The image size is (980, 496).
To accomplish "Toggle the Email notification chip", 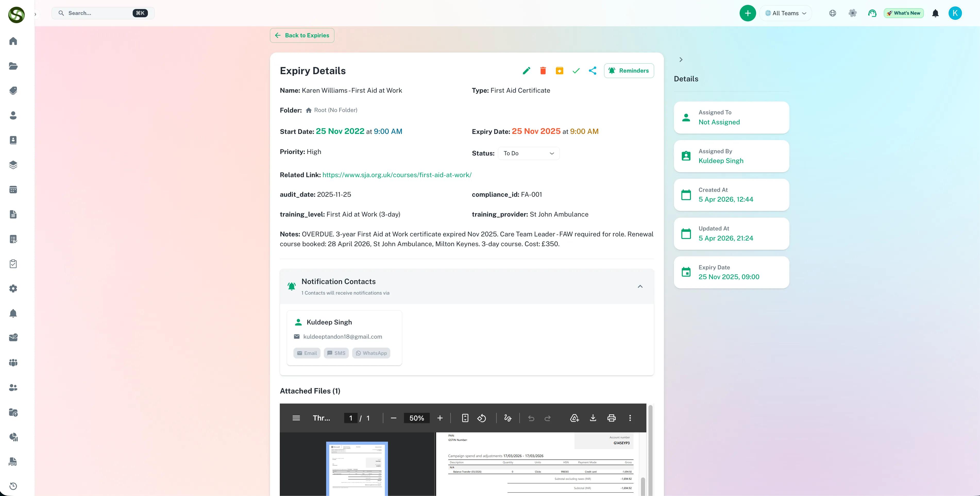I will pos(307,353).
